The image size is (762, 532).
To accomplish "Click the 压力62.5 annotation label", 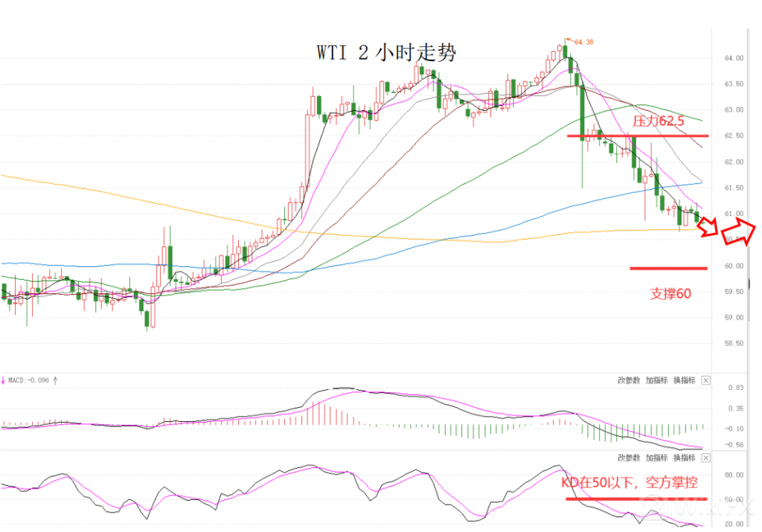I will (x=656, y=121).
